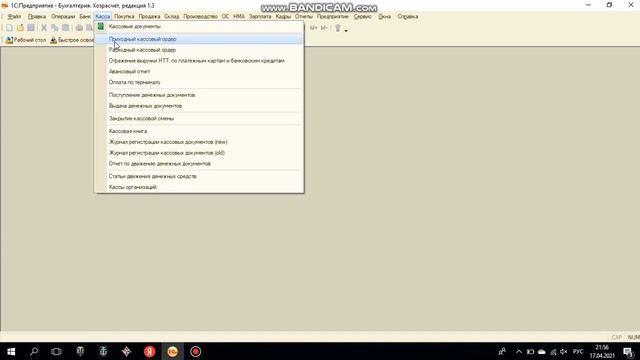640x360 pixels.
Task: Click the Рабочий стол toolbar button
Action: (x=26, y=40)
